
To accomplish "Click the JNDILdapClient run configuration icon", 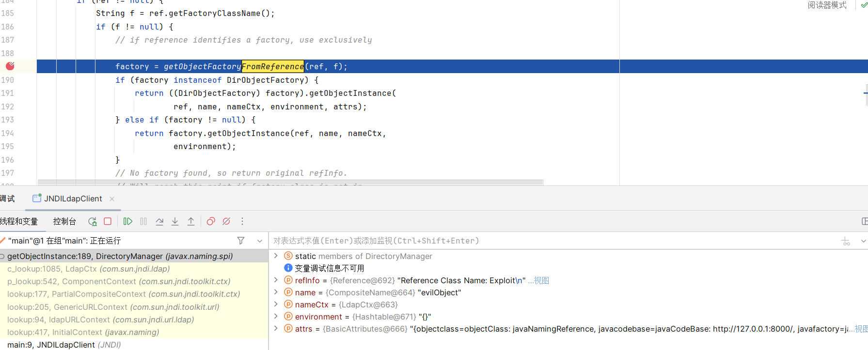I will coord(37,198).
